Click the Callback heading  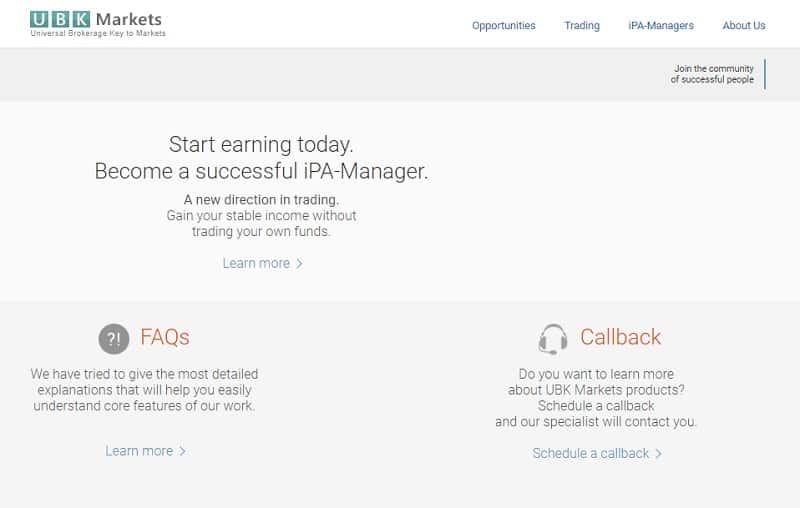(620, 337)
